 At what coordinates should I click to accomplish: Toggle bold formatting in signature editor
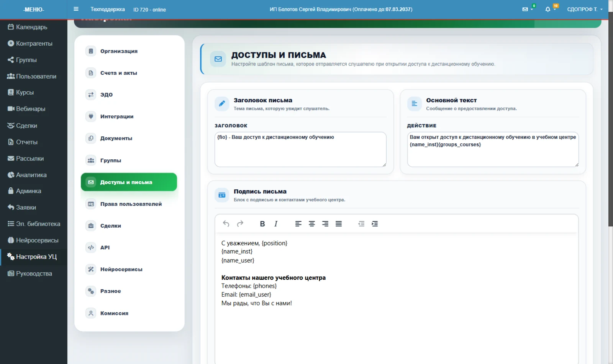(262, 224)
